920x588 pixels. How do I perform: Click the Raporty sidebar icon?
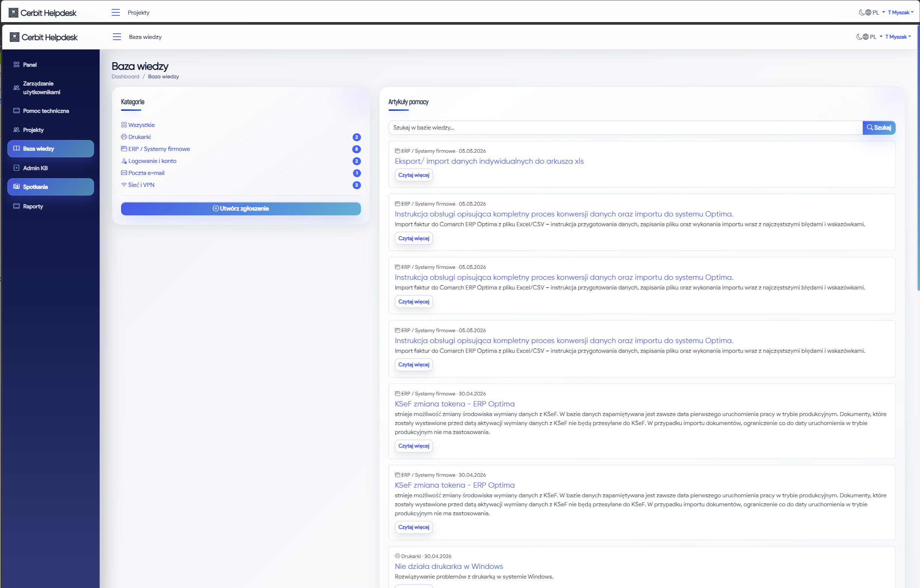click(x=16, y=206)
